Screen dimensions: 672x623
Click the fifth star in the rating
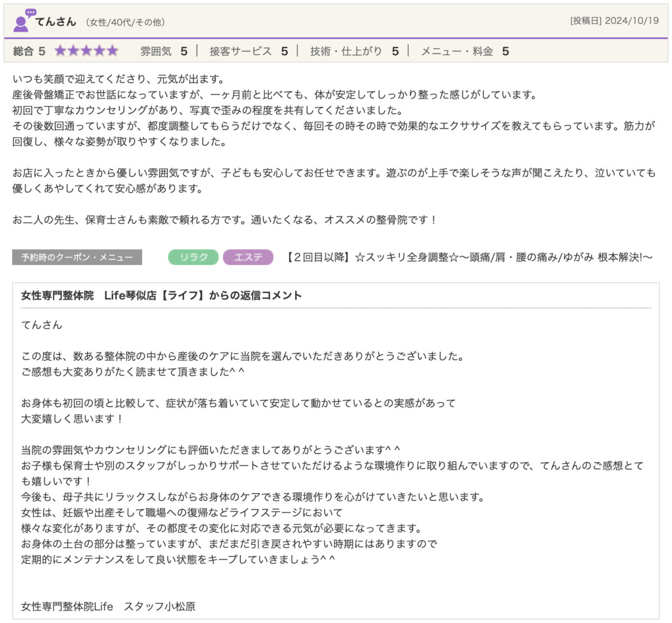113,51
